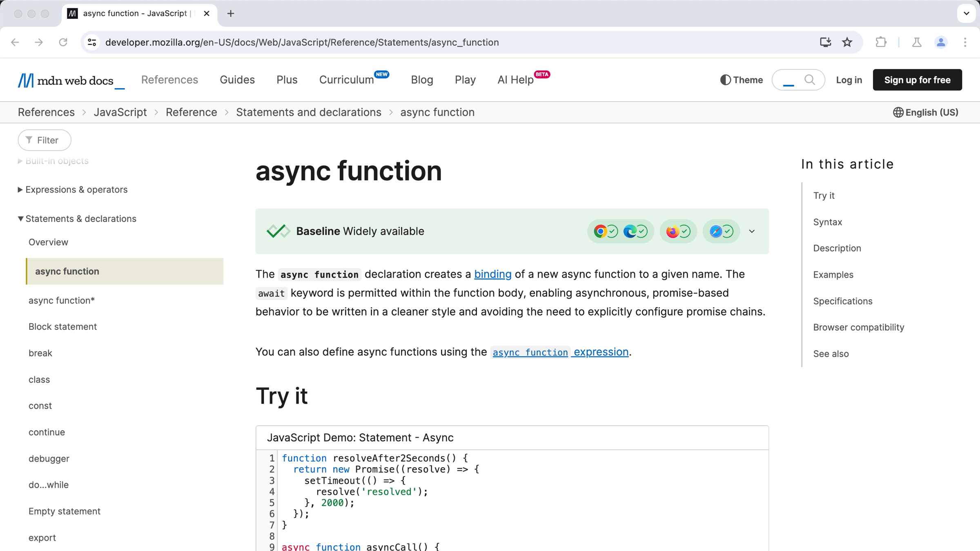Image resolution: width=980 pixels, height=551 pixels.
Task: Toggle the Filter sidebar items
Action: point(44,140)
